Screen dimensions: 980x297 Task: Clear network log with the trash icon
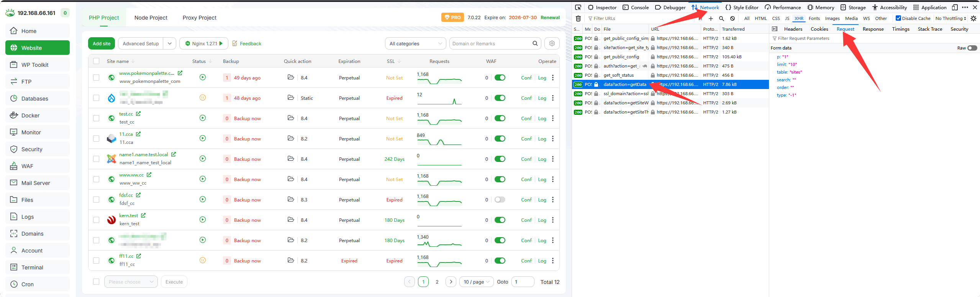click(578, 18)
